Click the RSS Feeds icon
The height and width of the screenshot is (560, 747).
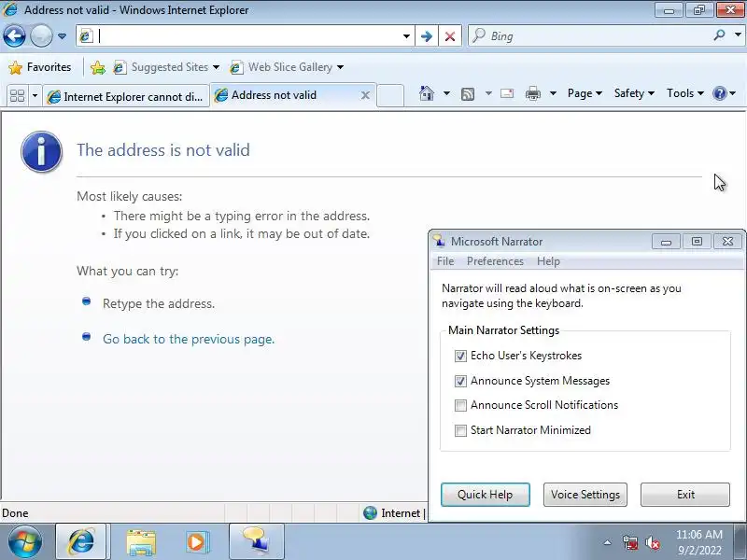(x=468, y=94)
